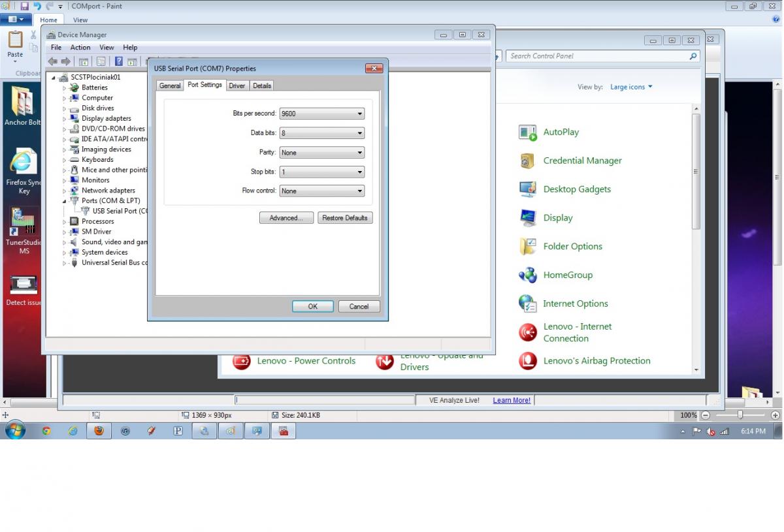Click the AutoPlay control panel icon

[x=527, y=133]
